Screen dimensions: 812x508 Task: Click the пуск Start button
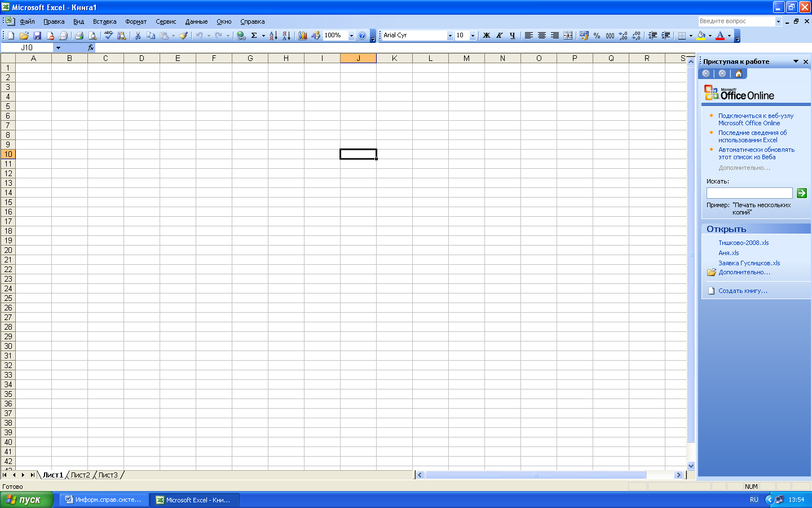coord(27,500)
